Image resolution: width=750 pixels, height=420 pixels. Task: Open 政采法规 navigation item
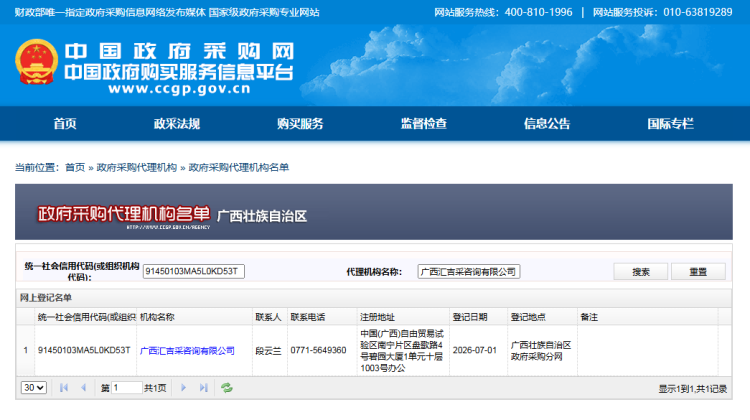click(176, 124)
